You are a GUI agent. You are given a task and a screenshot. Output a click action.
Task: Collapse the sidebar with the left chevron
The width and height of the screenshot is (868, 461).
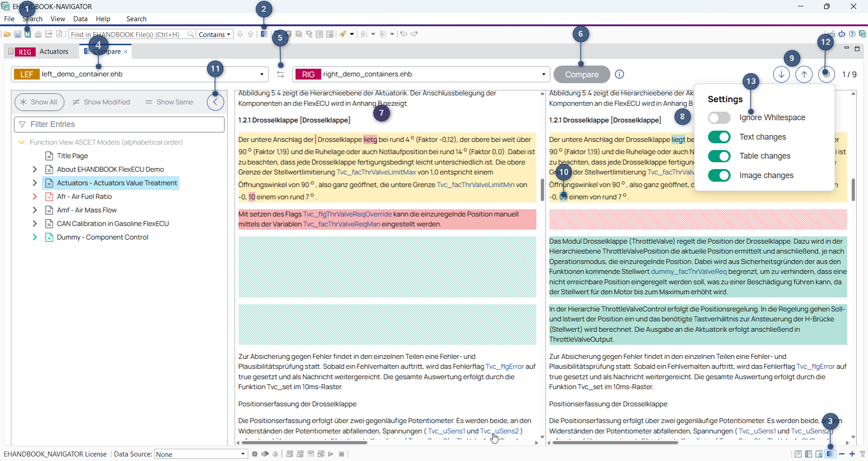point(215,102)
